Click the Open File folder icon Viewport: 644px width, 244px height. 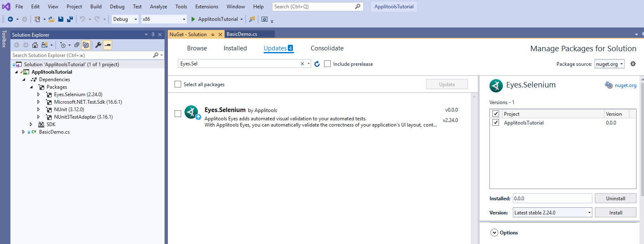pos(52,19)
